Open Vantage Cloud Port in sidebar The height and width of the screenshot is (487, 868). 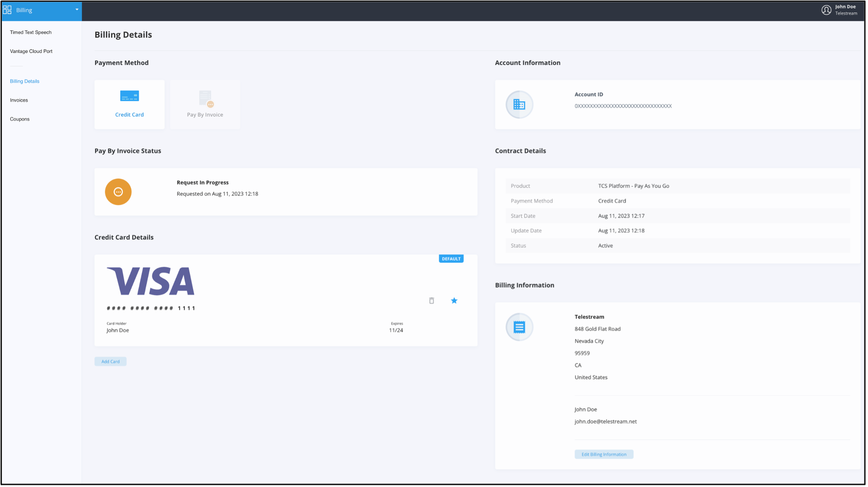click(31, 51)
